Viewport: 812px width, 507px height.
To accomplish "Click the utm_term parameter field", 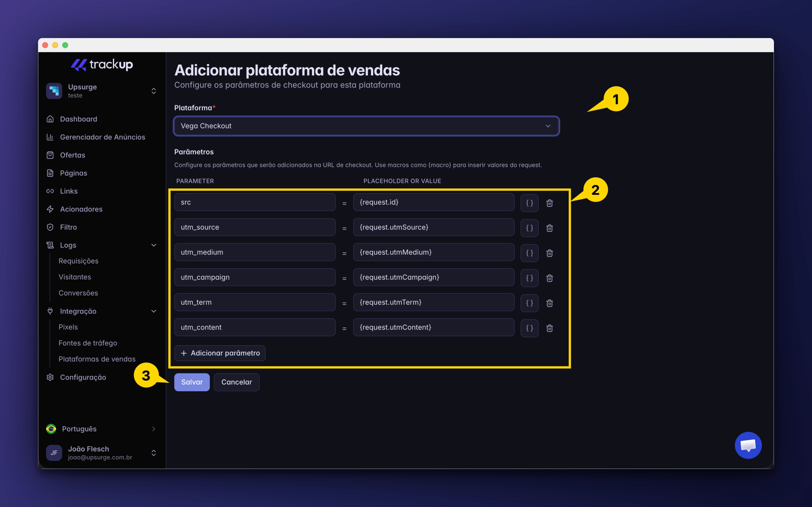I will (x=255, y=302).
